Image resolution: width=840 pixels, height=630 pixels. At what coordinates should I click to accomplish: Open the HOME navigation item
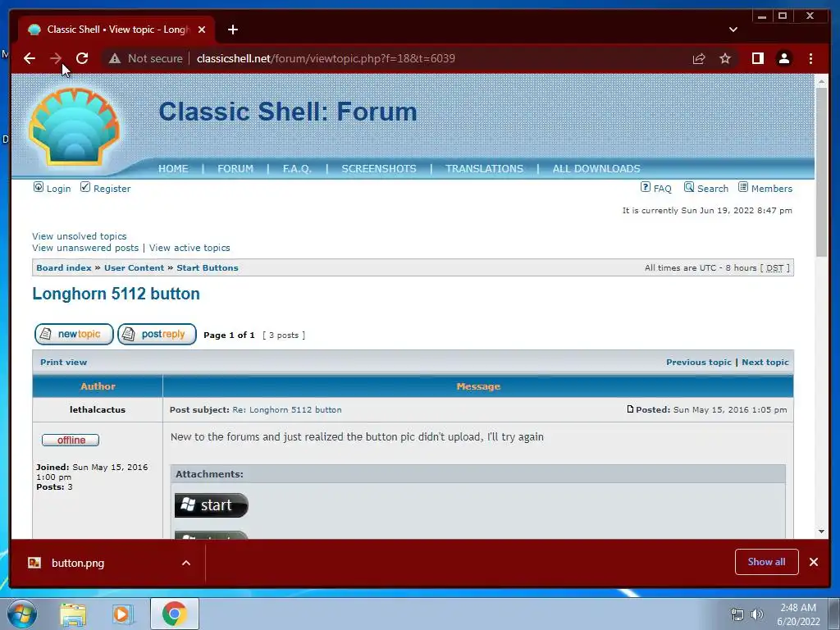pos(173,169)
